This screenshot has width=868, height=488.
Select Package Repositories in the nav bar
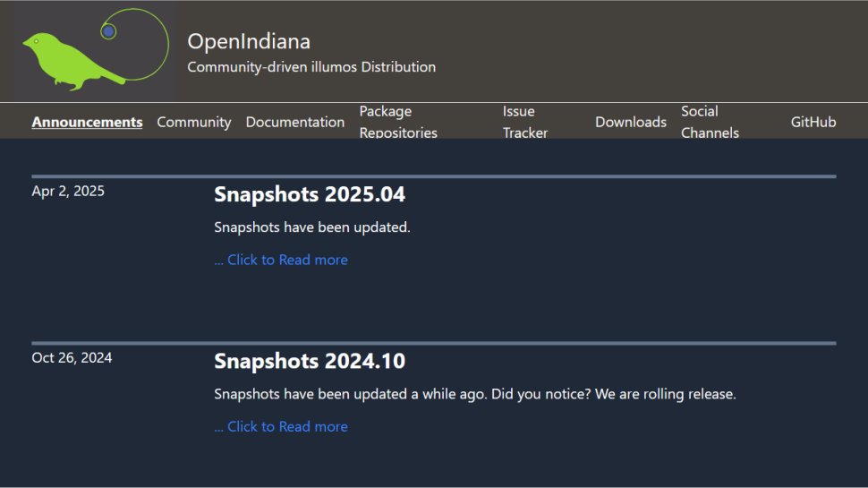pos(398,122)
